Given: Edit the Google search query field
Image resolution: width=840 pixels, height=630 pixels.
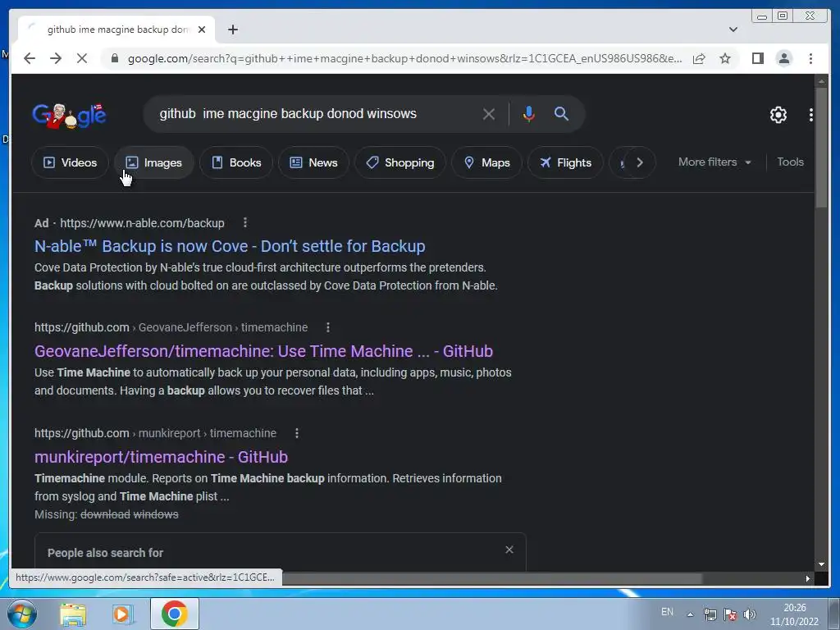Looking at the screenshot, I should (316, 113).
